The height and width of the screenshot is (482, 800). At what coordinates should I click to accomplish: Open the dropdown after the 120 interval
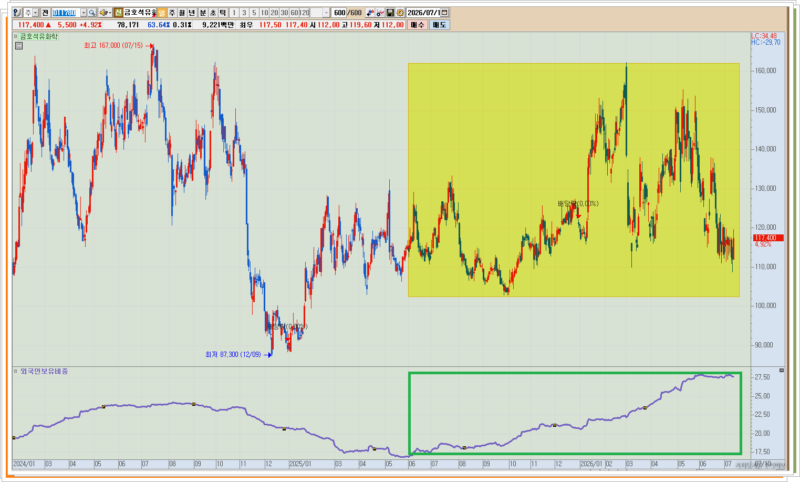click(327, 12)
